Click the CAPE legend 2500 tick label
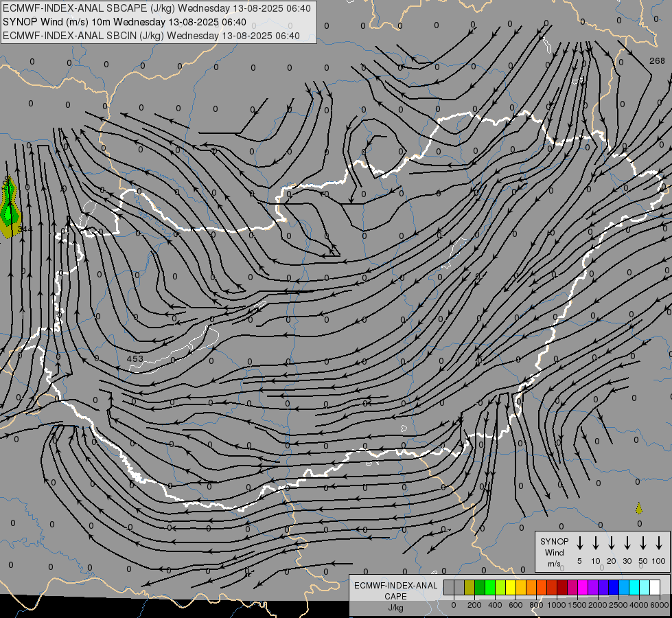The image size is (672, 618). (618, 605)
